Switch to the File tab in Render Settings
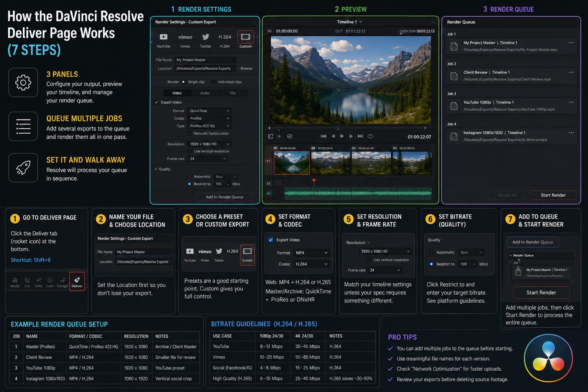This screenshot has height=392, width=588. pyautogui.click(x=233, y=93)
